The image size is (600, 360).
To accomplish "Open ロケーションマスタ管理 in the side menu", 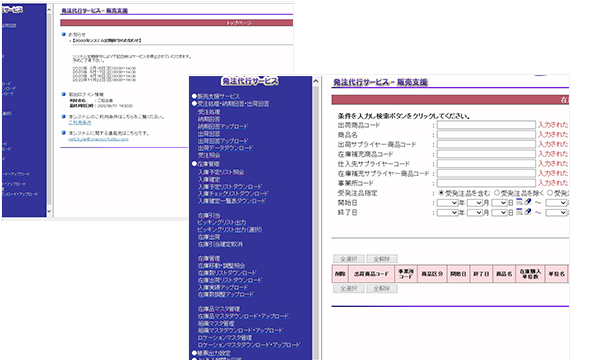I will pyautogui.click(x=225, y=337).
